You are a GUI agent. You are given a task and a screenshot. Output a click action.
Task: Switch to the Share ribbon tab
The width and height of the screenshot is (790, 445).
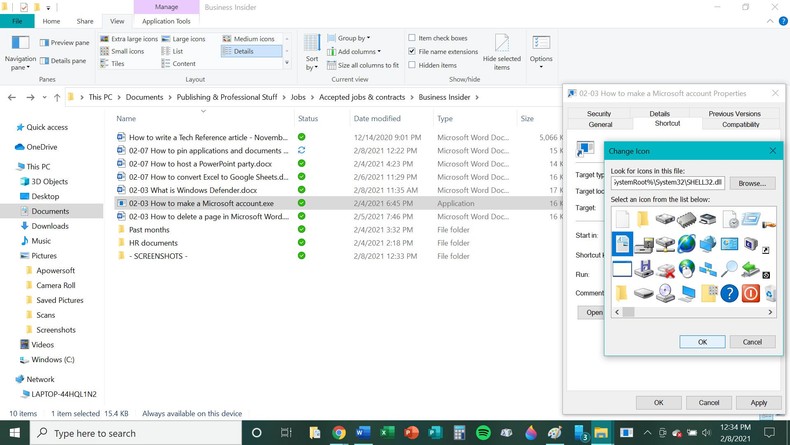pyautogui.click(x=85, y=21)
